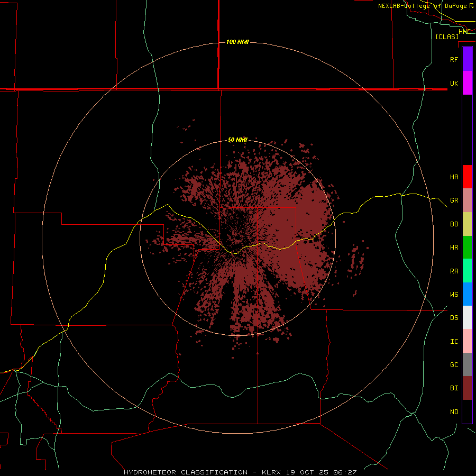Click the GC legend label
Image resolution: width=476 pixels, height=476 pixels.
454,364
